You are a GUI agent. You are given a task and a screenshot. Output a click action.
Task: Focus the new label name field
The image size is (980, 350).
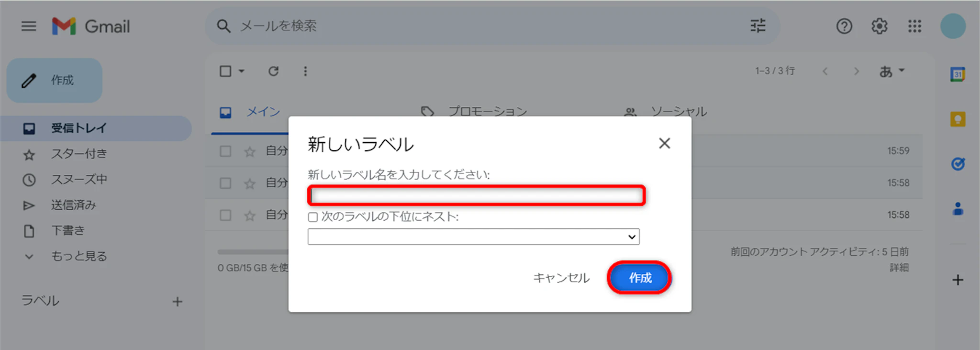click(477, 195)
